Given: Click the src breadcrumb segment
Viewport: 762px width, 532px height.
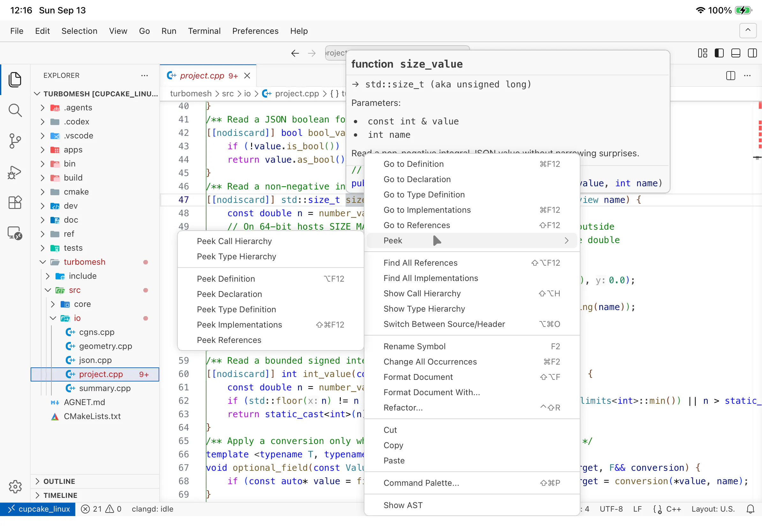Looking at the screenshot, I should pyautogui.click(x=228, y=94).
